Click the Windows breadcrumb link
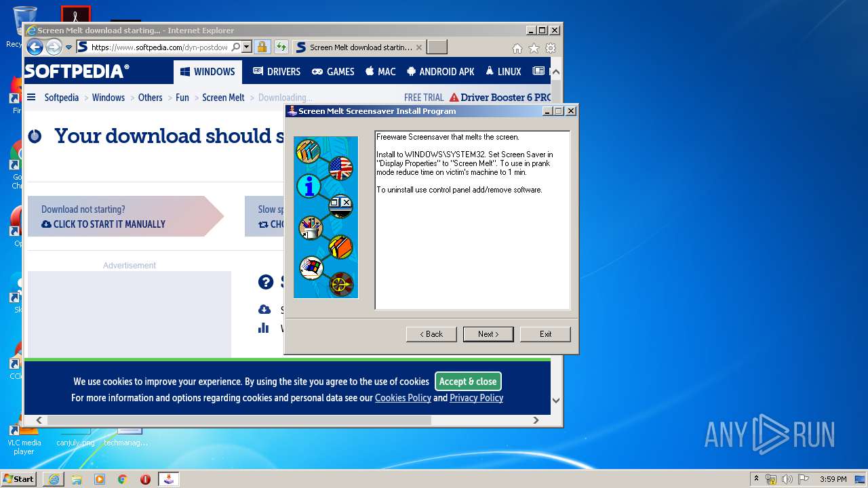 tap(108, 98)
